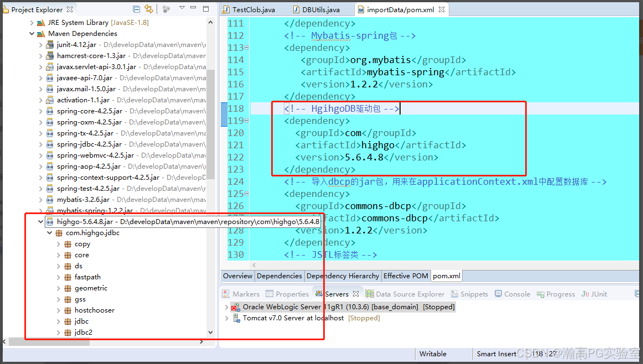Open the Progress view
The width and height of the screenshot is (643, 364).
556,294
